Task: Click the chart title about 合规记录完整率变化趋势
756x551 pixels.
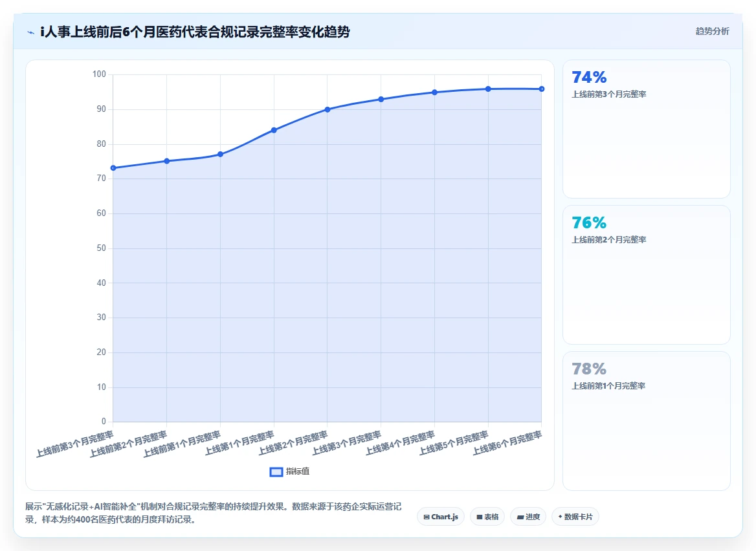Action: coord(195,32)
